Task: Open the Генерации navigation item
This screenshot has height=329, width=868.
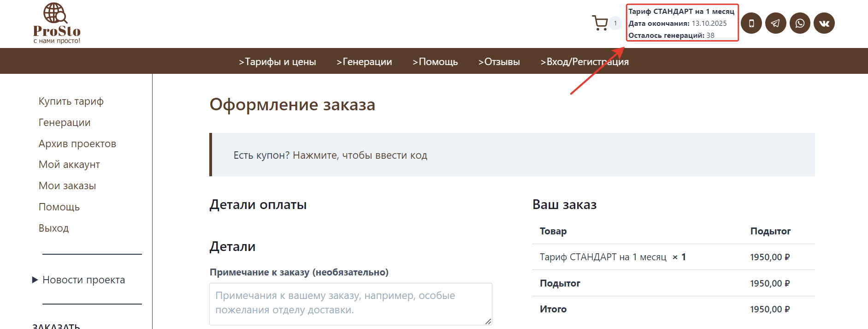Action: point(364,61)
